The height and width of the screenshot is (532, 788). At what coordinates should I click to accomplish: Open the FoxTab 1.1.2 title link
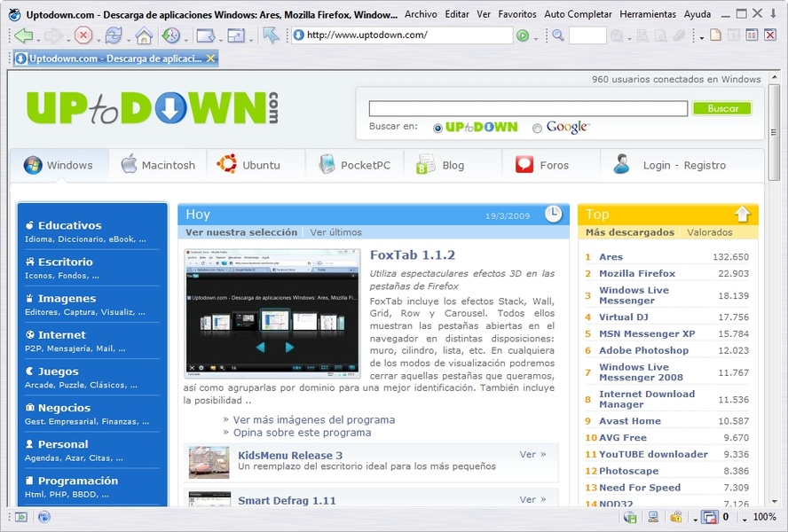pos(413,255)
